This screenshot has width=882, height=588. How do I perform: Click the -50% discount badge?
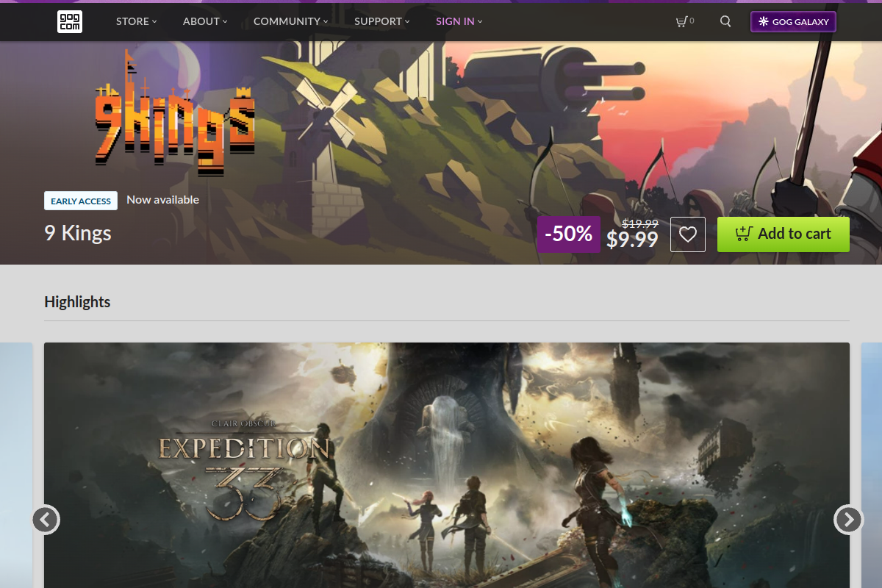tap(568, 234)
